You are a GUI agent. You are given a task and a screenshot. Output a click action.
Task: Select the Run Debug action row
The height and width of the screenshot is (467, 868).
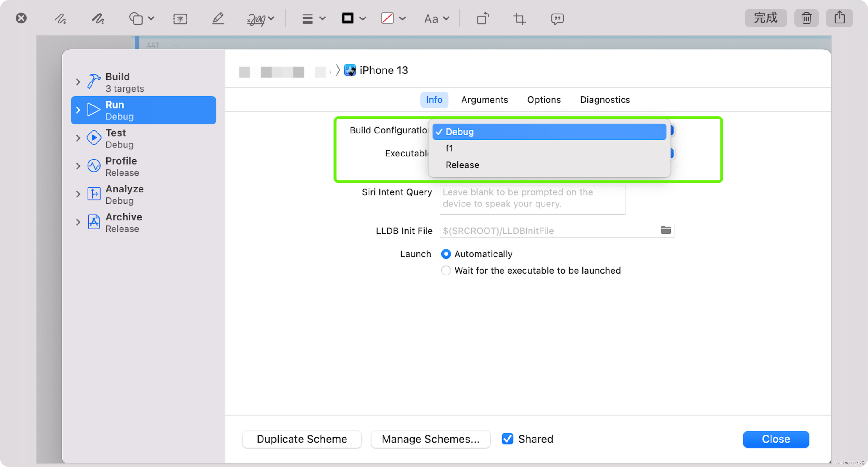tap(143, 110)
